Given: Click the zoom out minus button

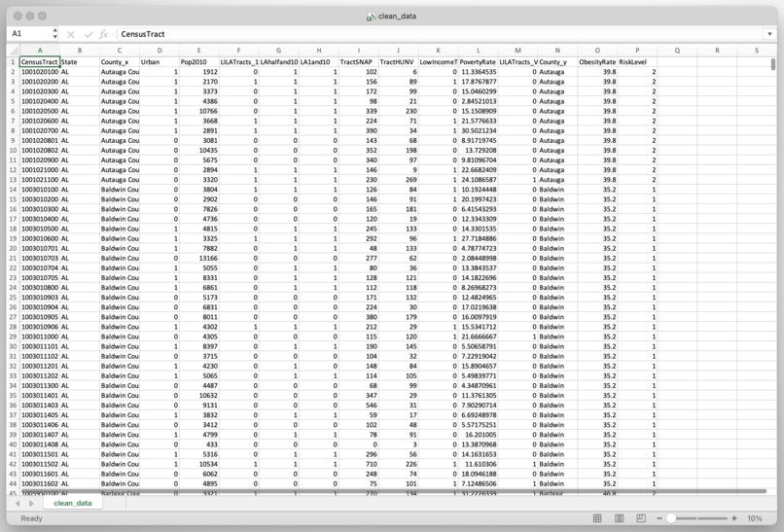Looking at the screenshot, I should (659, 518).
